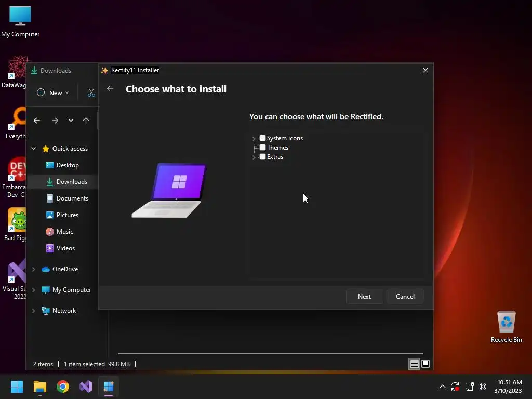Screen dimensions: 532x399
Task: Show hidden system tray icons
Action: [443, 387]
